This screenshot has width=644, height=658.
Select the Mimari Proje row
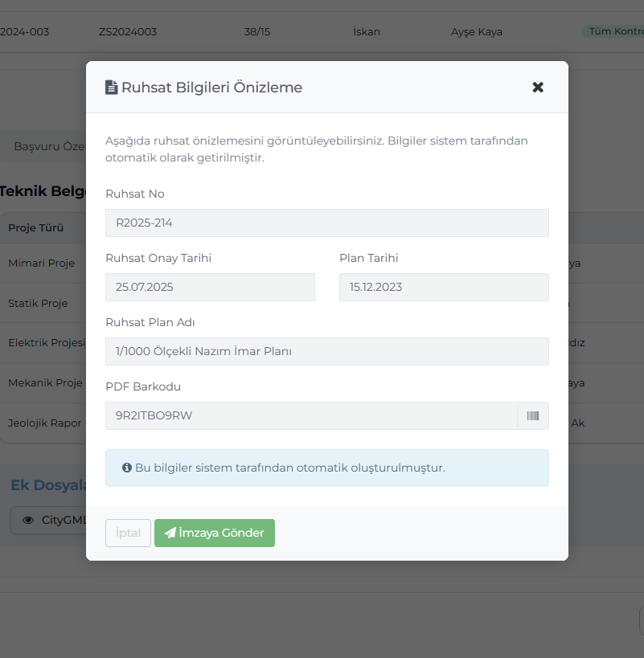[42, 264]
